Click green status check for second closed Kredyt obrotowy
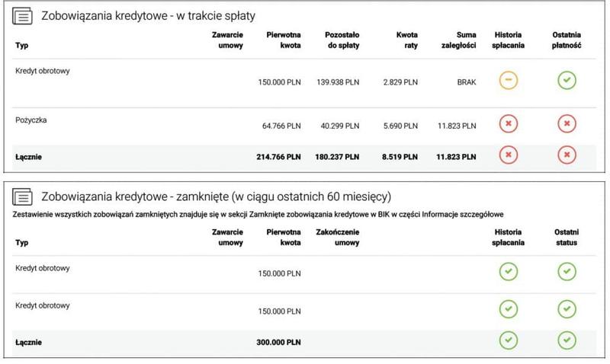This screenshot has height=364, width=610. point(565,308)
